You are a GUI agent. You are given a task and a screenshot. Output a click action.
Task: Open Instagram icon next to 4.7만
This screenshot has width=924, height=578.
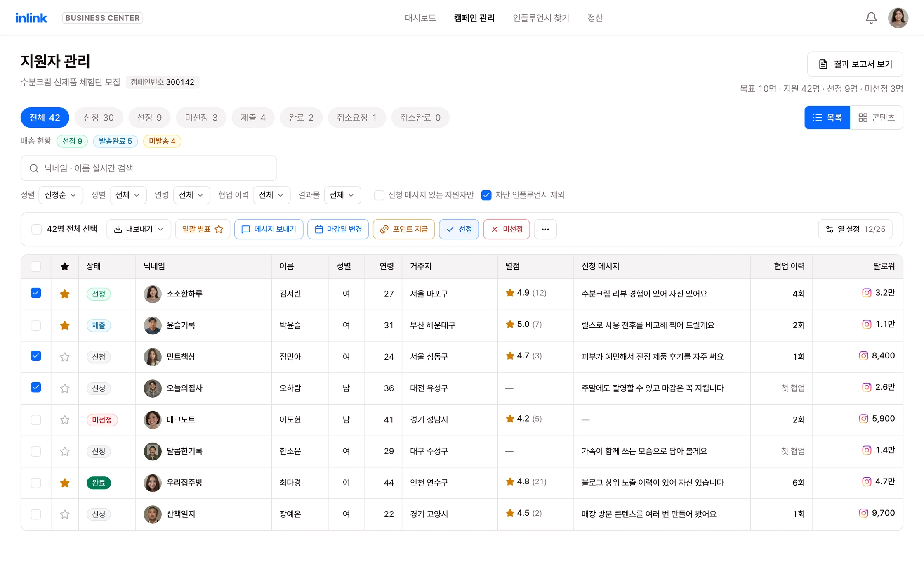867,481
